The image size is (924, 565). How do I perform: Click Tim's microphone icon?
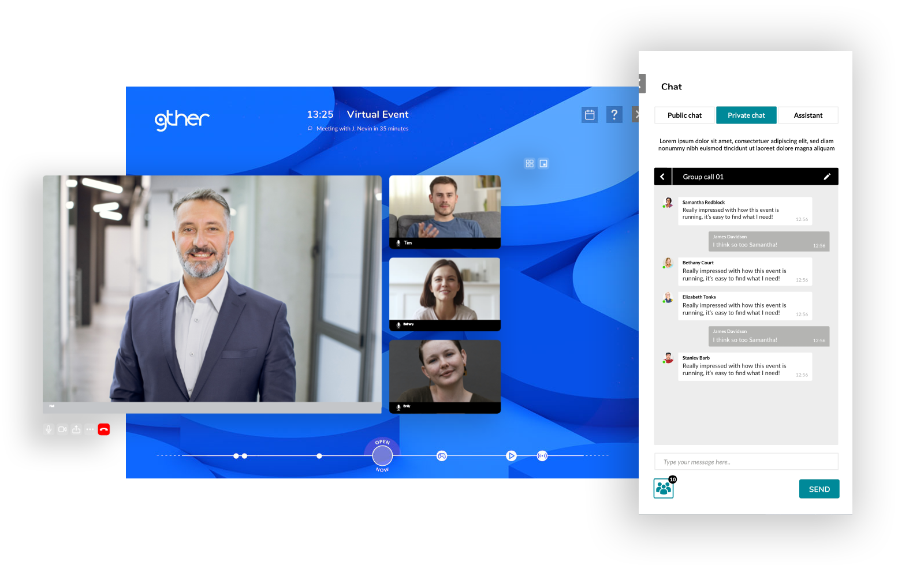tap(398, 243)
